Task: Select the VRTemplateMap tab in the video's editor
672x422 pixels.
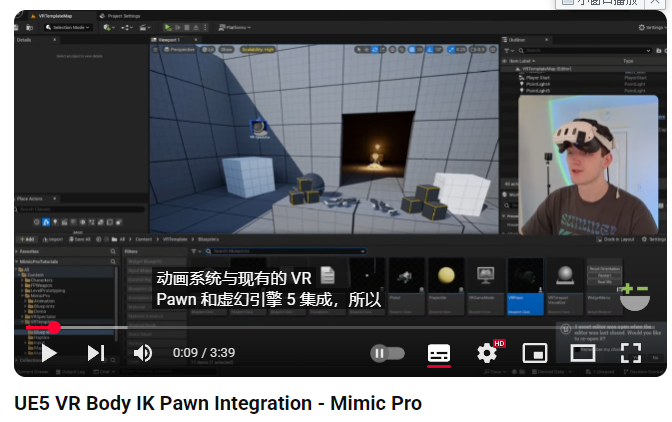Action: [x=55, y=16]
